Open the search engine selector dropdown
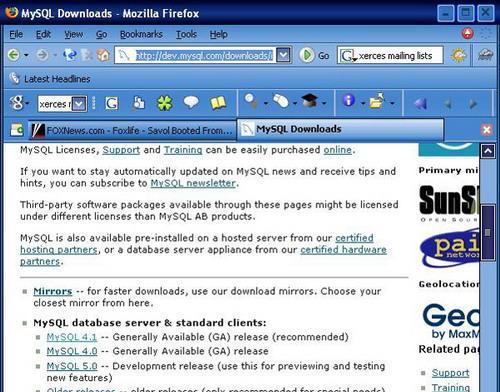Image resolution: width=500 pixels, height=392 pixels. 347,56
